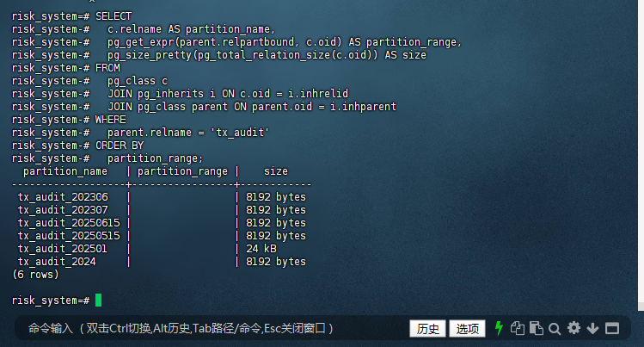Click the green terminal cursor block
Screen dimensions: 644x347
click(x=99, y=301)
